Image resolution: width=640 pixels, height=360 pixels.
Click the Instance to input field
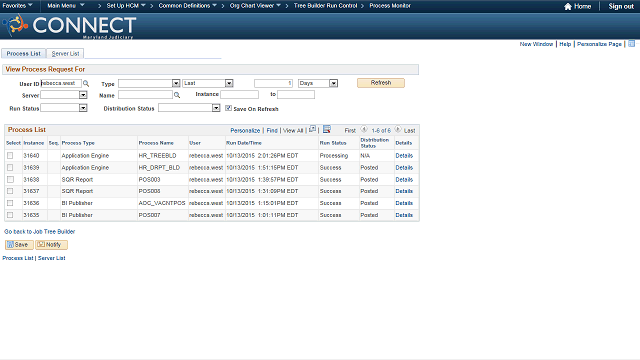coord(296,94)
